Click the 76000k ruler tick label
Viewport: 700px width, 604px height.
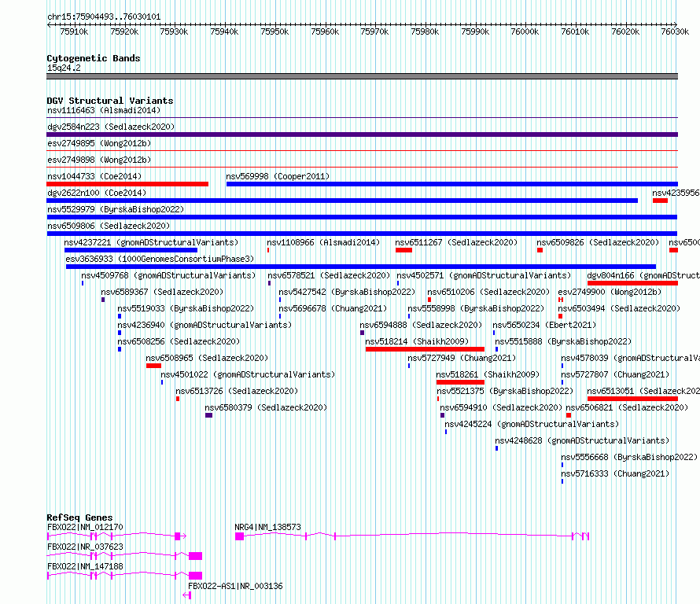point(525,31)
